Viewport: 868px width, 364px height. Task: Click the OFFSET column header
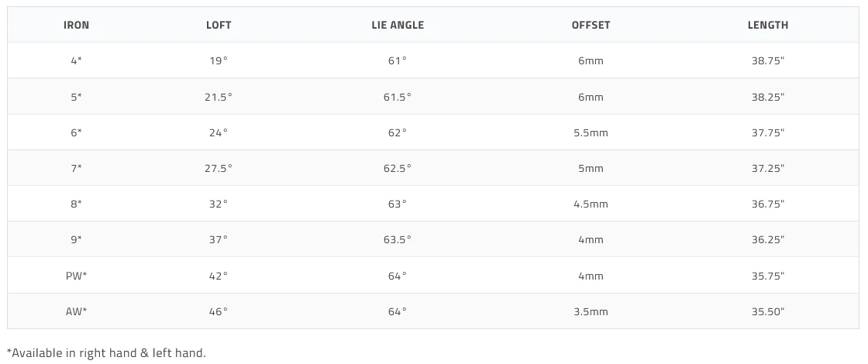tap(591, 25)
